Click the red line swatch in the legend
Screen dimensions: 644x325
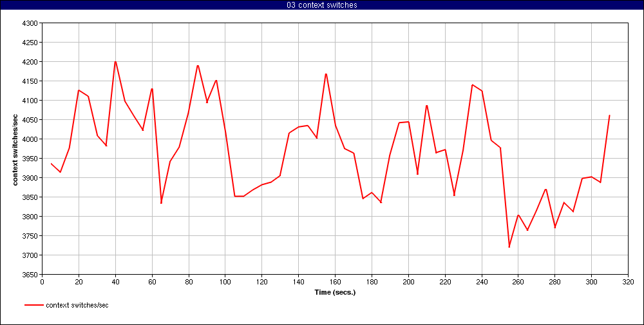pyautogui.click(x=33, y=305)
